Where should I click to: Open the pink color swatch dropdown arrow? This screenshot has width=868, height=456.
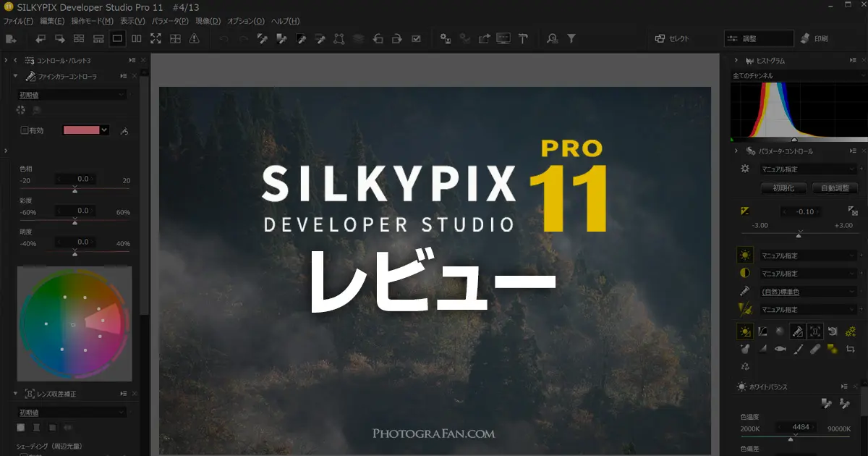point(104,130)
